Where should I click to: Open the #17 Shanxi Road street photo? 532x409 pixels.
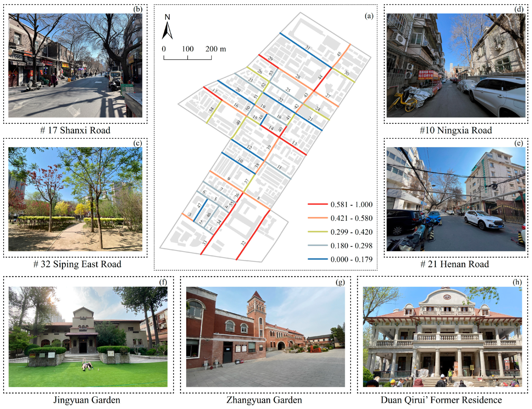[x=75, y=65]
